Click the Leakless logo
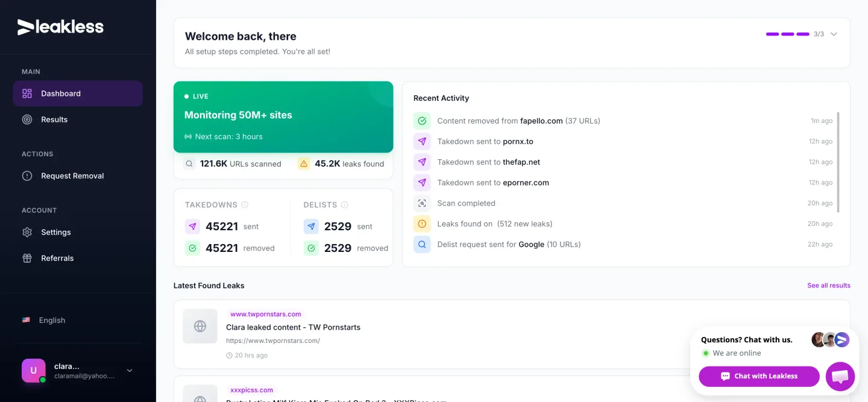The width and height of the screenshot is (868, 402). tap(60, 27)
